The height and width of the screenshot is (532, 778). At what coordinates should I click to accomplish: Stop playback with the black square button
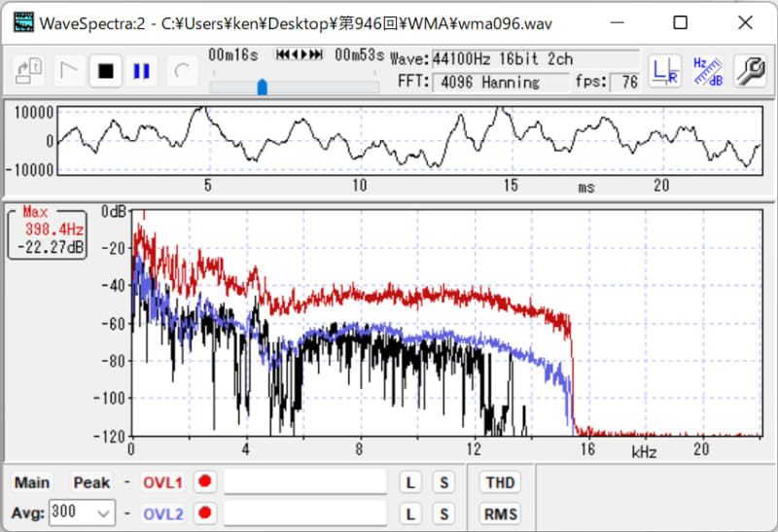tap(106, 71)
